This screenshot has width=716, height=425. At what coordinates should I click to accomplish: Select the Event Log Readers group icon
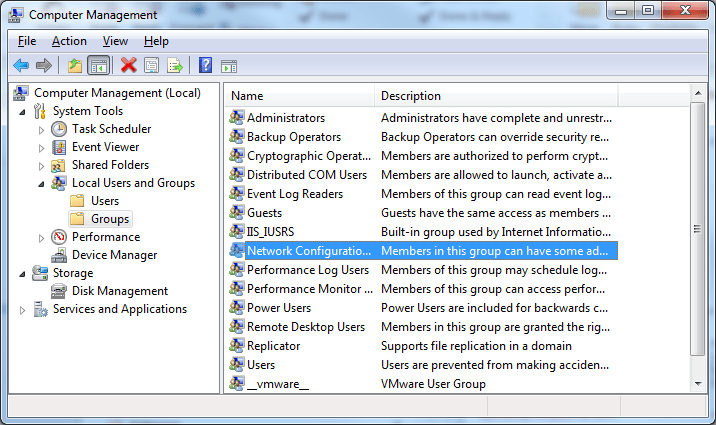coord(237,193)
